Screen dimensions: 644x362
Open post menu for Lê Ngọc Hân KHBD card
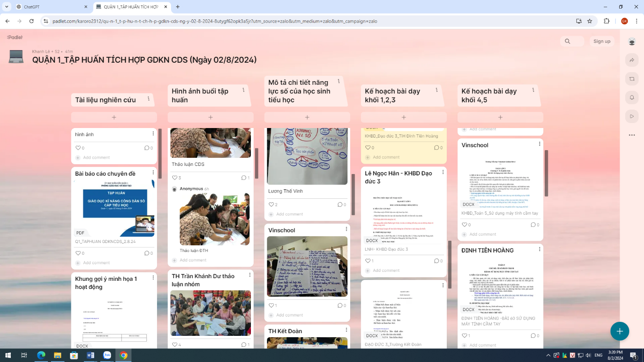click(443, 172)
